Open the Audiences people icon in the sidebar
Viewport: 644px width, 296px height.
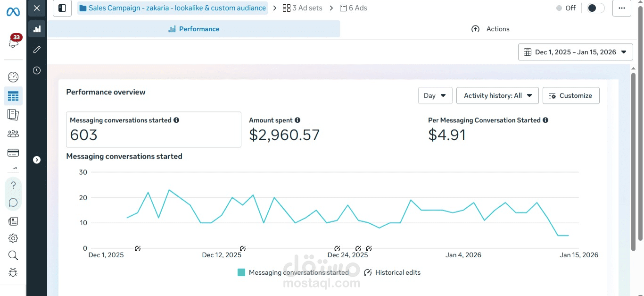click(x=13, y=134)
